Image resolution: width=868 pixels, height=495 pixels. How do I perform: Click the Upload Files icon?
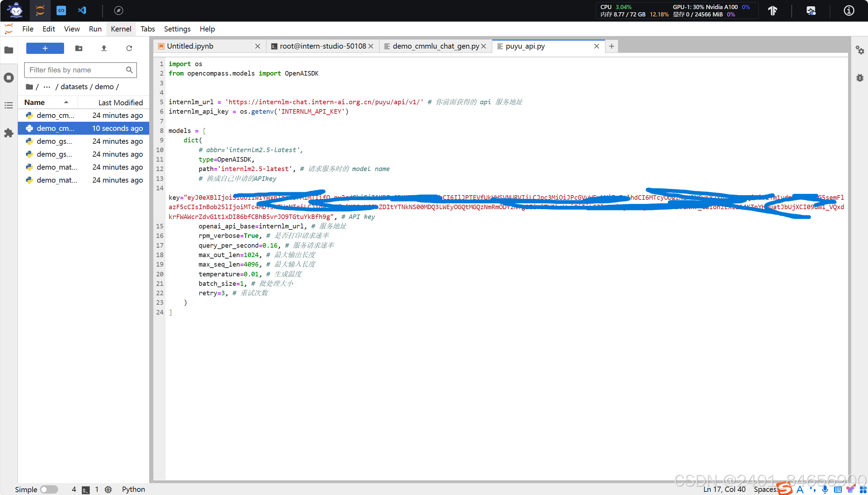click(x=104, y=48)
